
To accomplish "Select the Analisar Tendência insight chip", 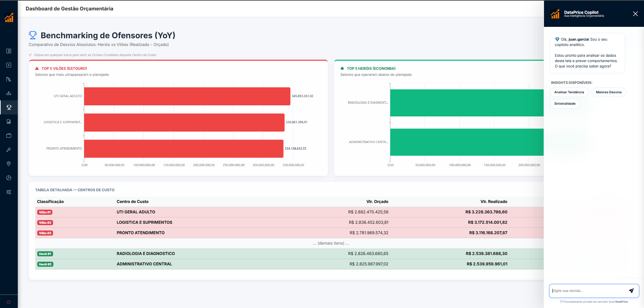I will (x=569, y=92).
